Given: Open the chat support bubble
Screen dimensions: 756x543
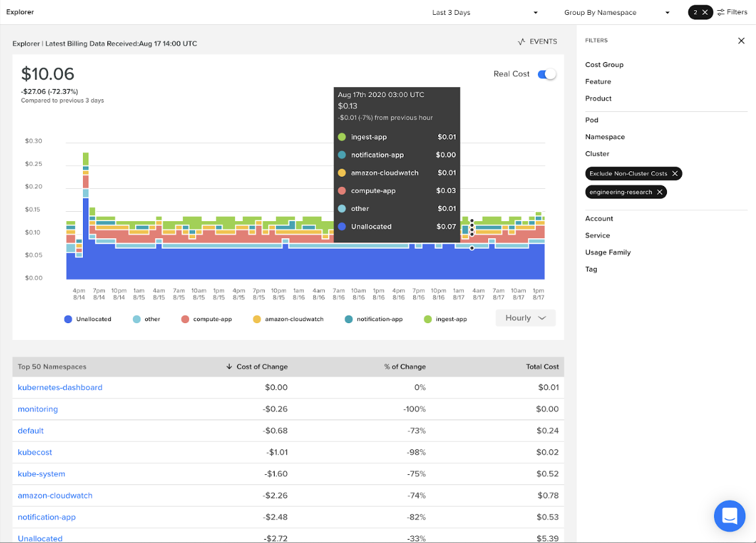Looking at the screenshot, I should tap(729, 515).
